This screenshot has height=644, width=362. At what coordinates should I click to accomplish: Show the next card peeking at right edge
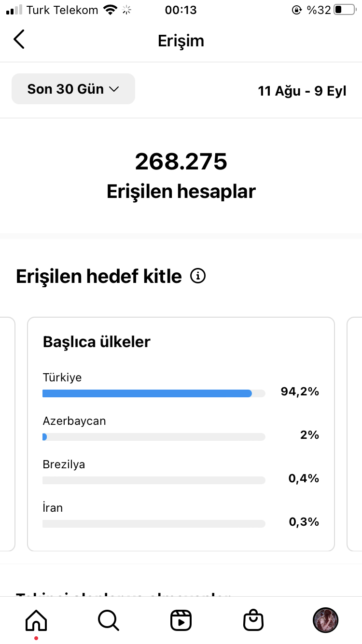click(354, 434)
